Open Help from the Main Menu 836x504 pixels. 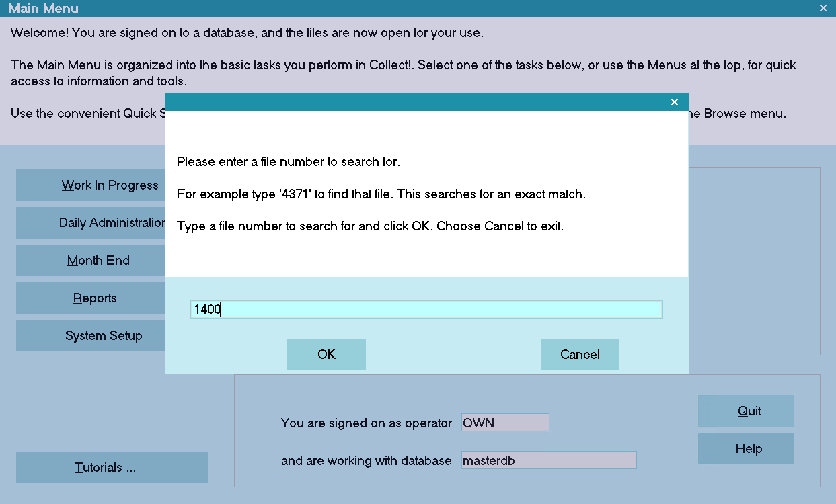coord(746,448)
